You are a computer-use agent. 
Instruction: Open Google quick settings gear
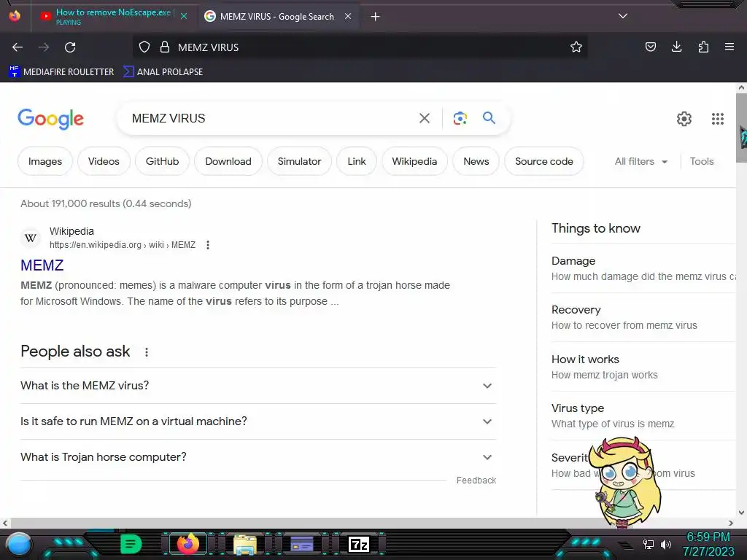pyautogui.click(x=684, y=119)
